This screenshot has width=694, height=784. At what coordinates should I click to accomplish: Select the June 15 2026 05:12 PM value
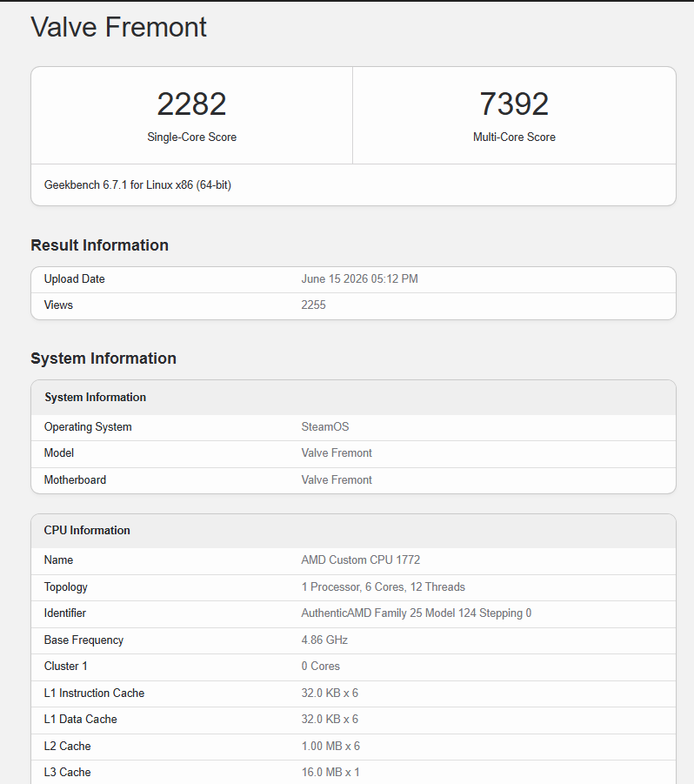pos(360,279)
